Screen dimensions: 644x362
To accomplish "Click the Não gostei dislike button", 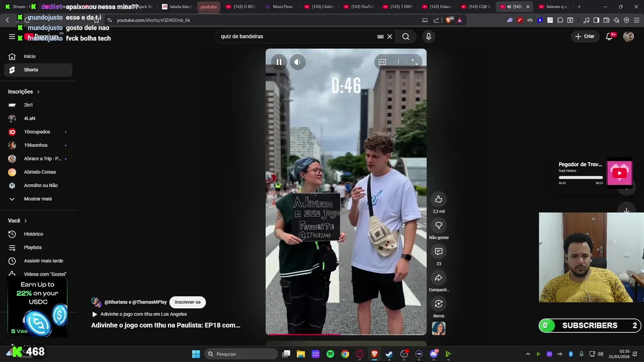I will 439,225.
